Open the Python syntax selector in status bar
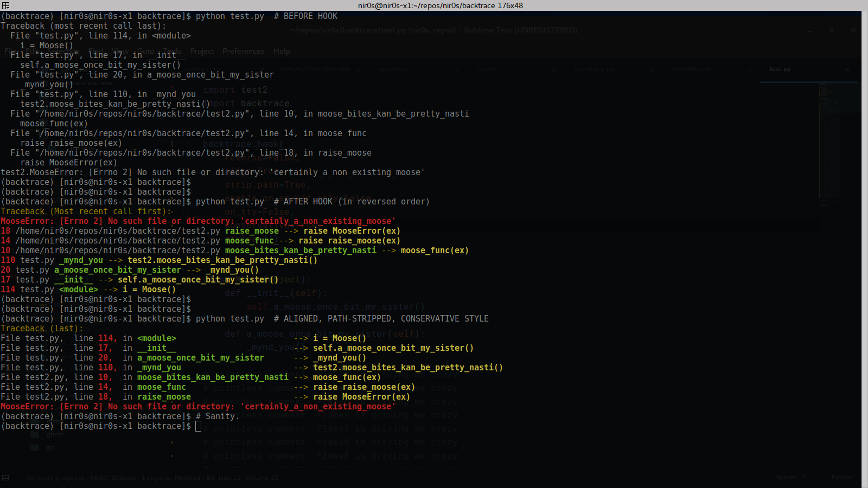The image size is (868, 488). [x=842, y=478]
